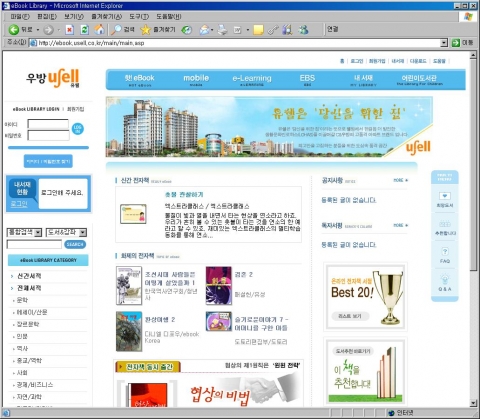Click the 리스트 보기 button on Best 20
The height and width of the screenshot is (419, 480).
[x=350, y=316]
